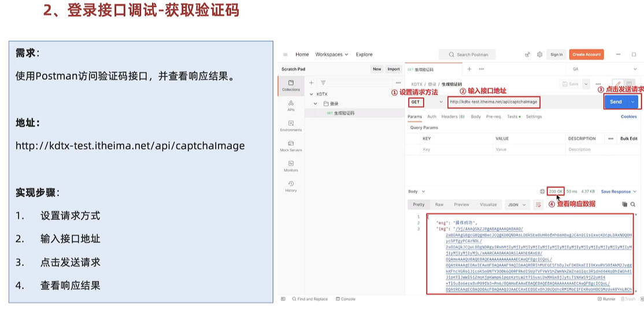Screen dimensions: 644x316
Task: Click the edit pencil icon near Save
Action: pos(618,84)
